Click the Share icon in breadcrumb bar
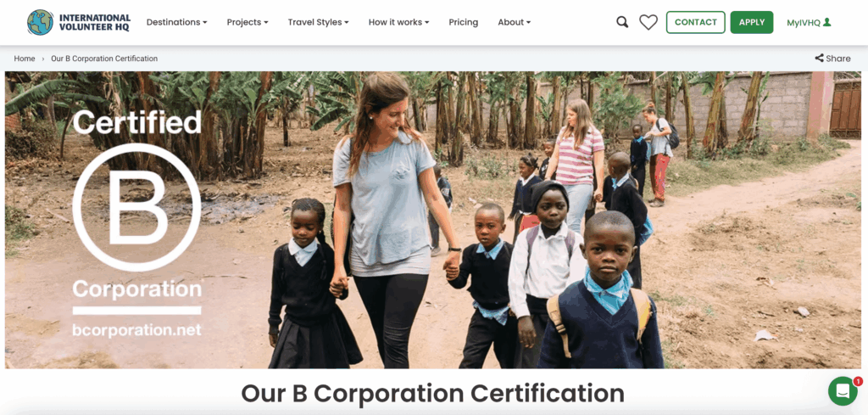Viewport: 868px width, 415px height. click(819, 59)
